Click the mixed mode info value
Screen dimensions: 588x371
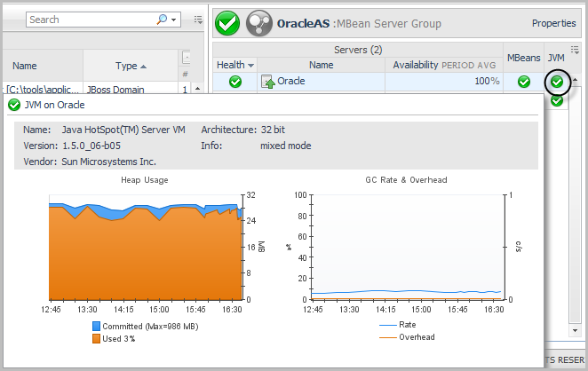(x=286, y=146)
